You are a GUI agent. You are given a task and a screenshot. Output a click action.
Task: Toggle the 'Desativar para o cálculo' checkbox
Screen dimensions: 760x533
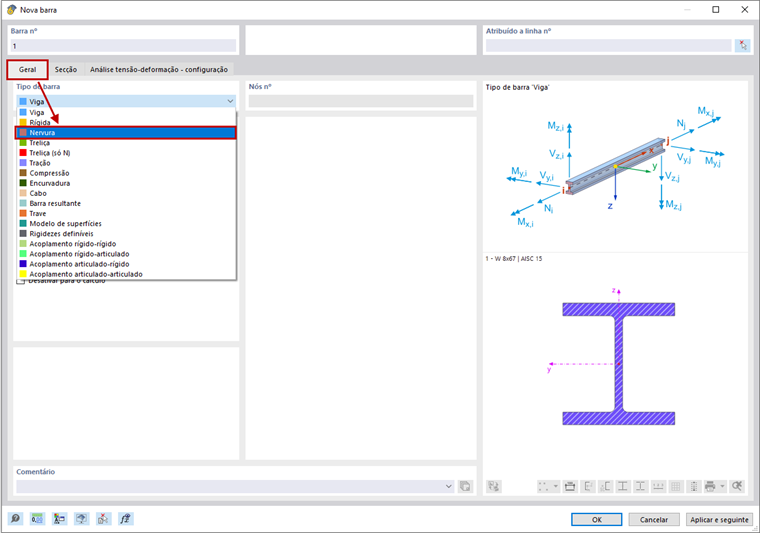point(20,282)
